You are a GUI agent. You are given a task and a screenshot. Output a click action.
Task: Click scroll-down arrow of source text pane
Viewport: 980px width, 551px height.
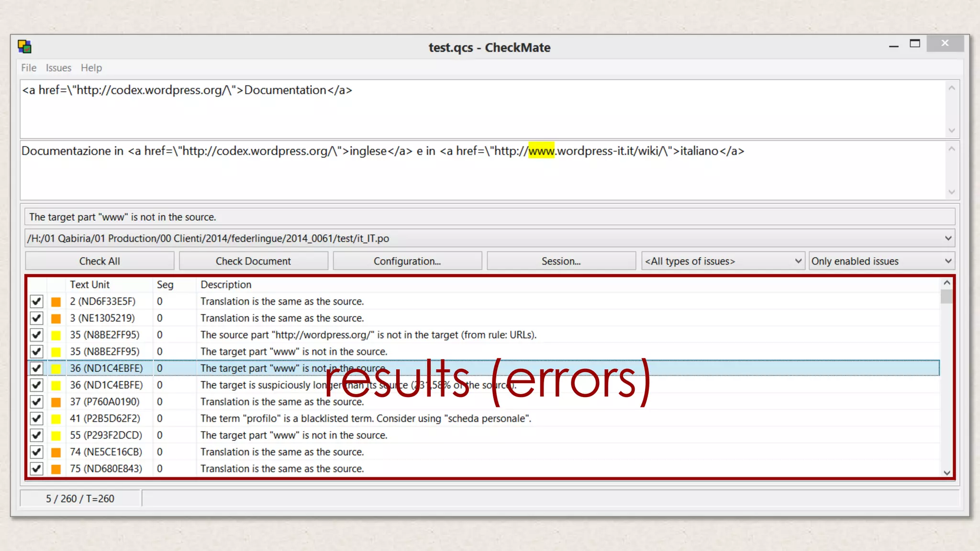pos(952,131)
